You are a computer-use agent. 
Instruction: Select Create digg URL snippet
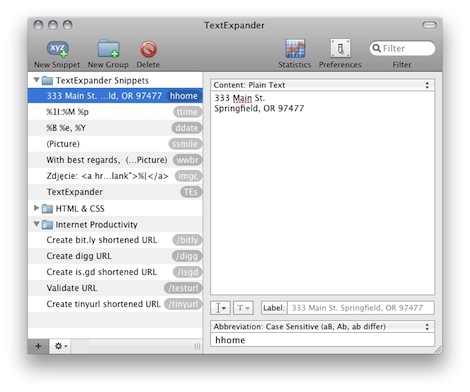coord(115,256)
